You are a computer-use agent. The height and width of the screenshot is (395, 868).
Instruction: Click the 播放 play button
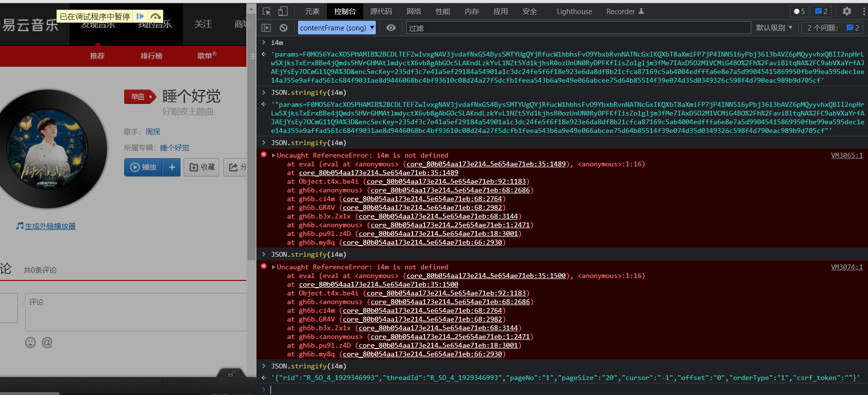point(143,167)
